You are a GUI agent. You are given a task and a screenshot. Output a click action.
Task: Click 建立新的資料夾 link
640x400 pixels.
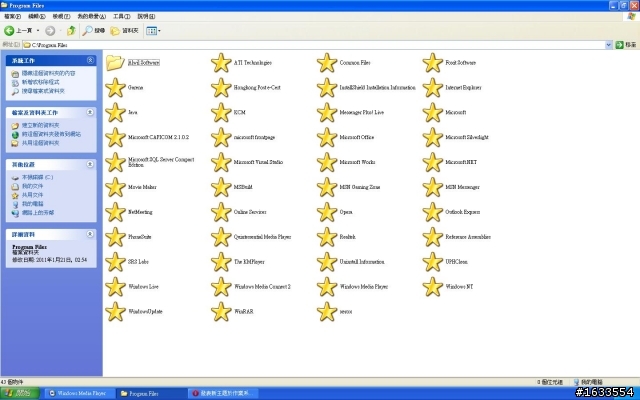click(40, 125)
